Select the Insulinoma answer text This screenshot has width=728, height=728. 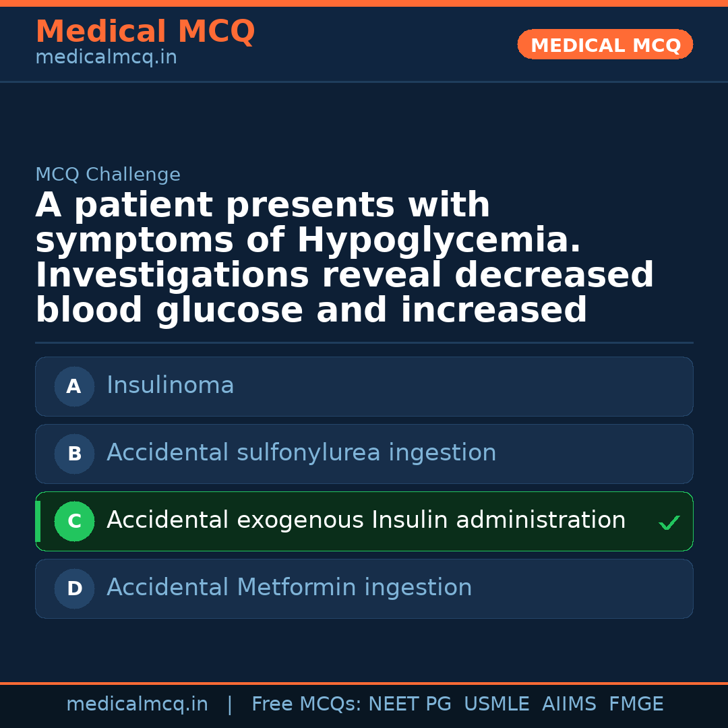170,386
